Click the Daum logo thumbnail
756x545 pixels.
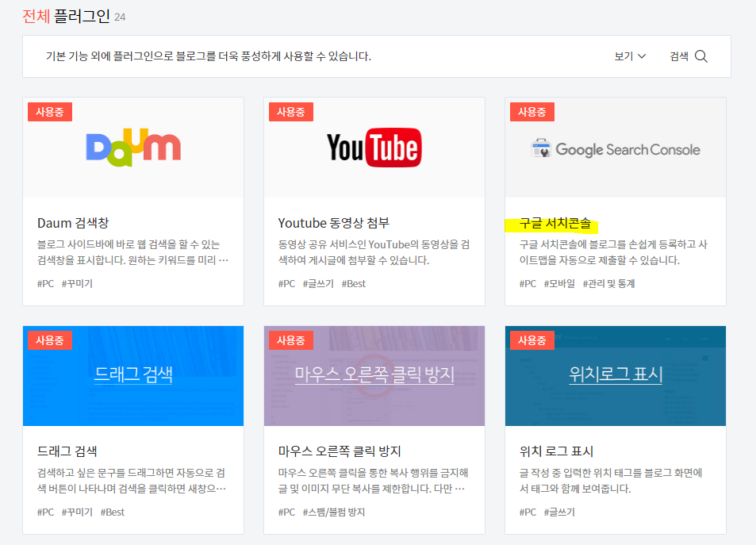point(133,148)
